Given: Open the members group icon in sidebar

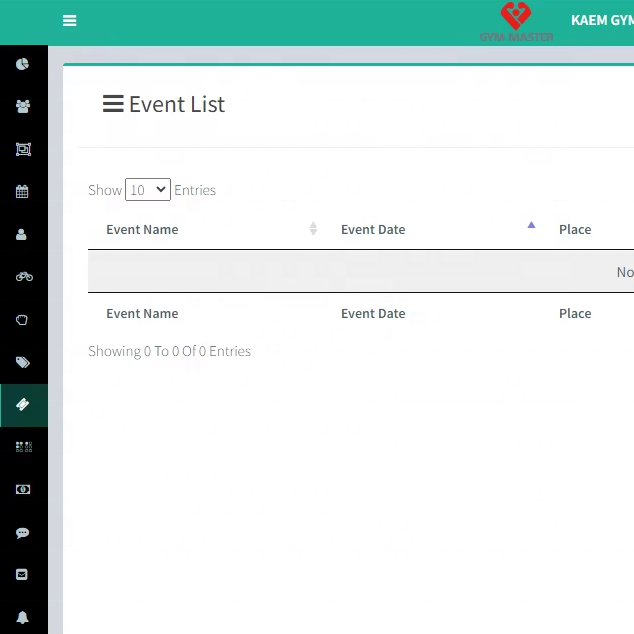Looking at the screenshot, I should click(x=22, y=107).
